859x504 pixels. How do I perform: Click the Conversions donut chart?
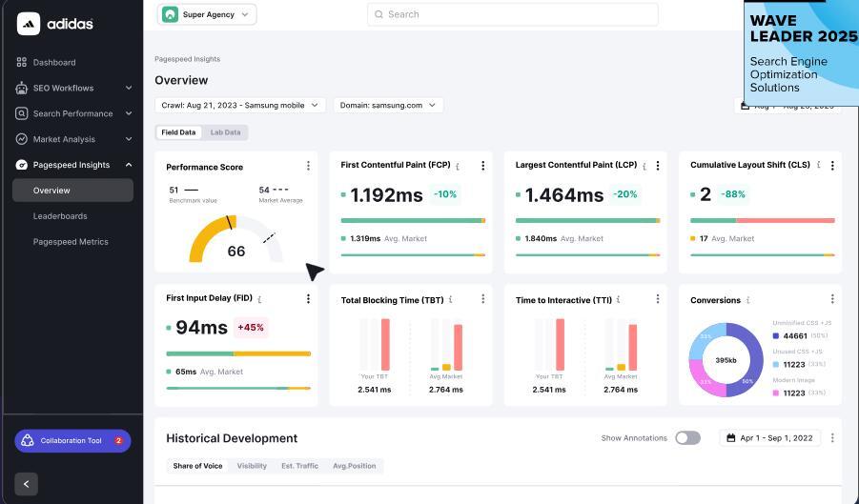[x=726, y=360]
